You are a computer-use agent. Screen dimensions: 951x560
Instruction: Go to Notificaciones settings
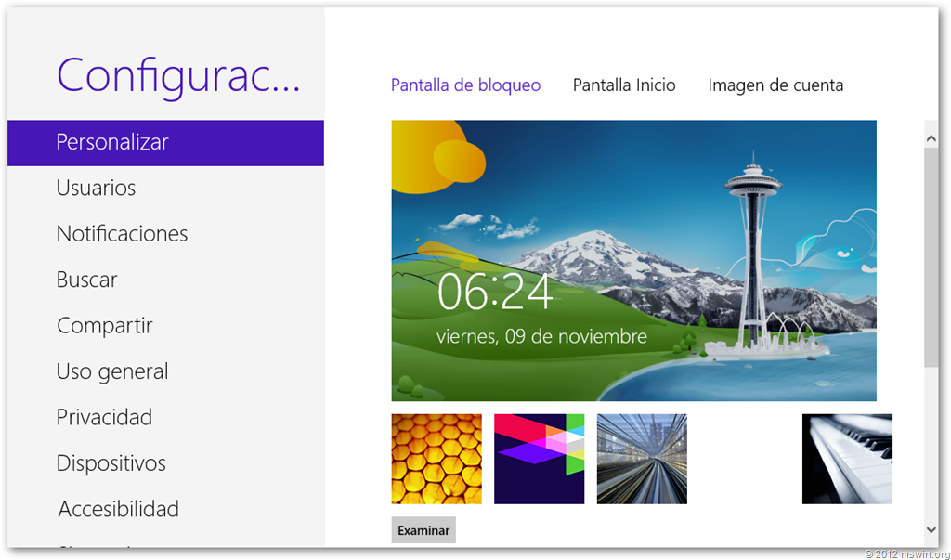click(122, 234)
